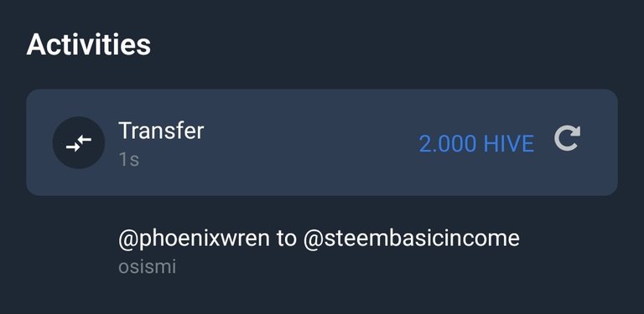Click the "@" of phoenixwren

(127, 239)
